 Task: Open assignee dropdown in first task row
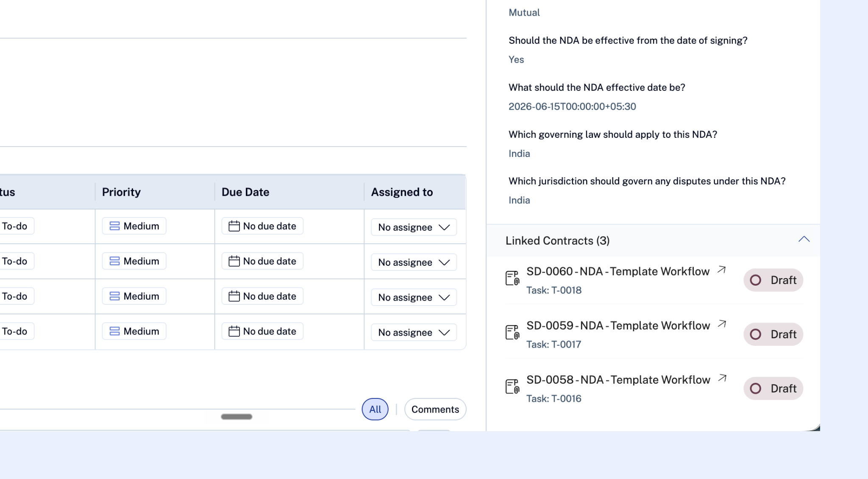(414, 227)
